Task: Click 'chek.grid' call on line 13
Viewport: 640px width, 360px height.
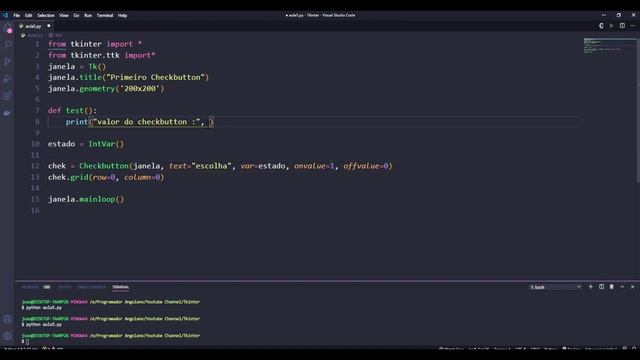Action: tap(68, 177)
